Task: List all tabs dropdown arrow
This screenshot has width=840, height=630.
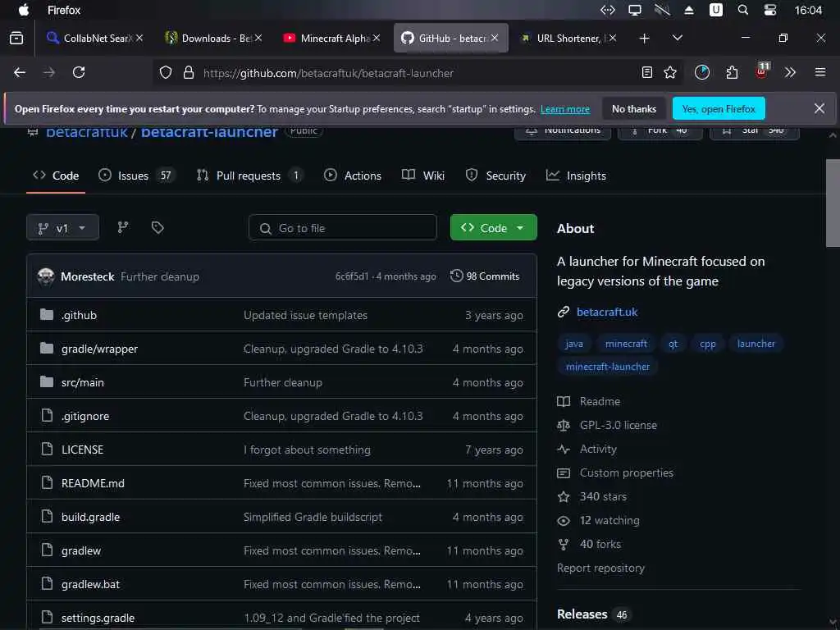Action: 677,38
